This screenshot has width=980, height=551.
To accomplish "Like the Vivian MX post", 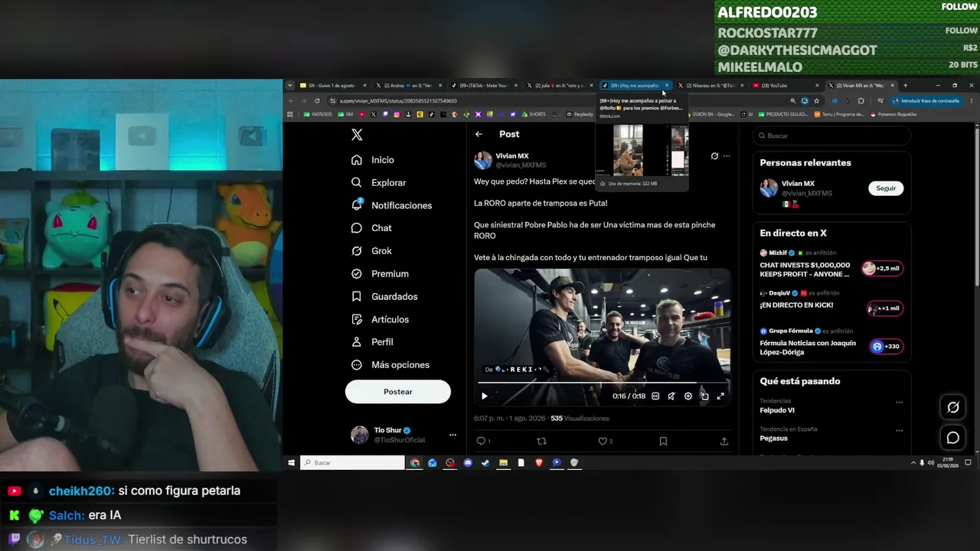I will click(x=605, y=441).
